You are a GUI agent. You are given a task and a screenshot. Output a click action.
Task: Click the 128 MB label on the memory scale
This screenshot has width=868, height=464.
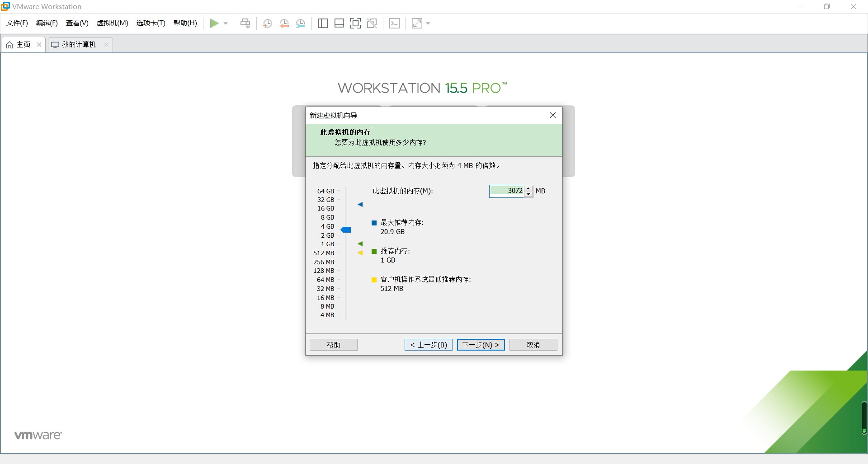324,271
